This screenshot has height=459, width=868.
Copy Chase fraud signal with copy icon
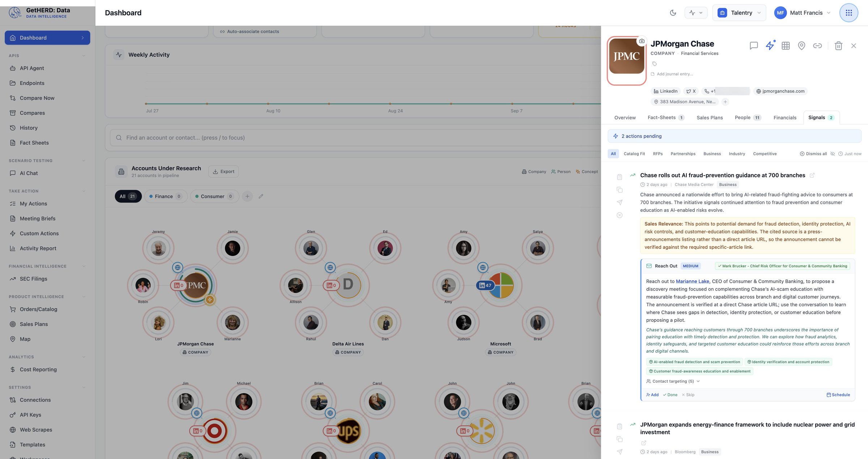pyautogui.click(x=620, y=190)
